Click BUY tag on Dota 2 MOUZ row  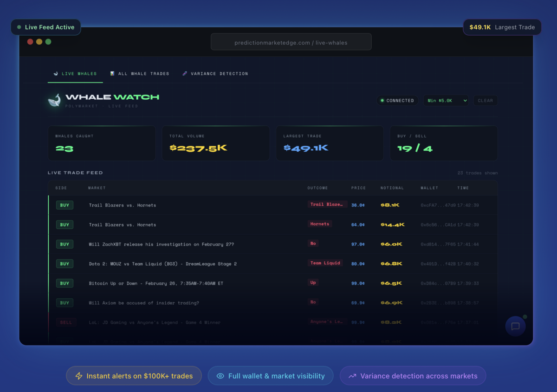tap(65, 263)
